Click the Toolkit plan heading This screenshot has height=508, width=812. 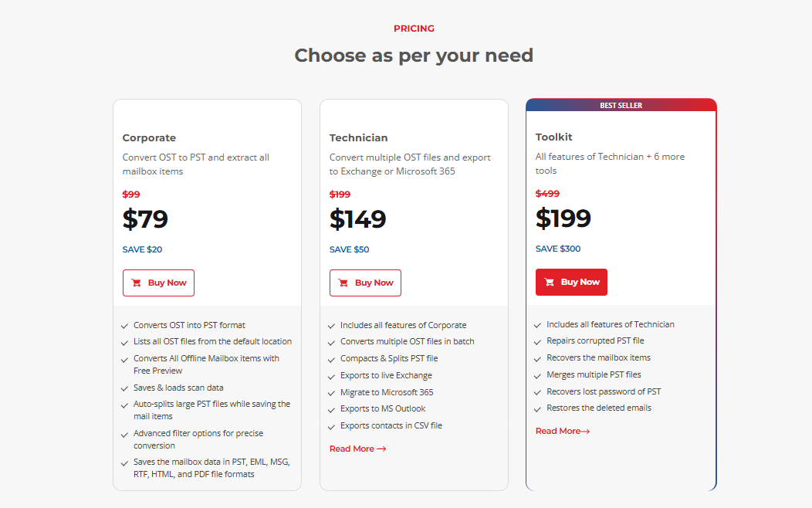554,137
